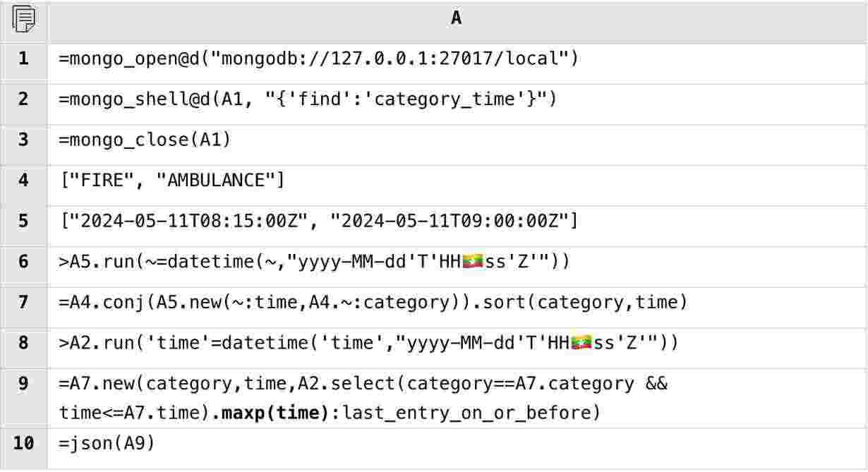Click the timestamp array cell in row 5
The width and height of the screenshot is (868, 472).
click(x=318, y=222)
